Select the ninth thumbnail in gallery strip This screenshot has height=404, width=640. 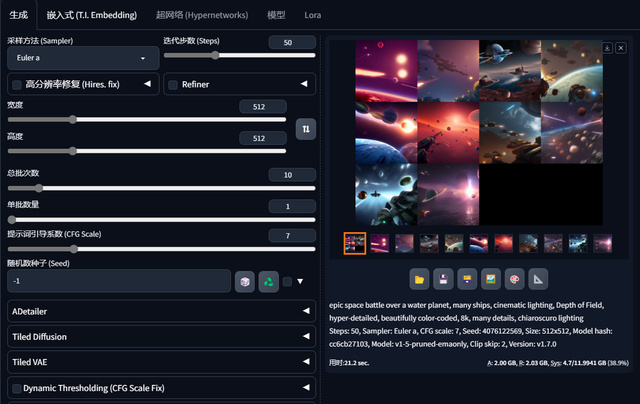pyautogui.click(x=553, y=244)
